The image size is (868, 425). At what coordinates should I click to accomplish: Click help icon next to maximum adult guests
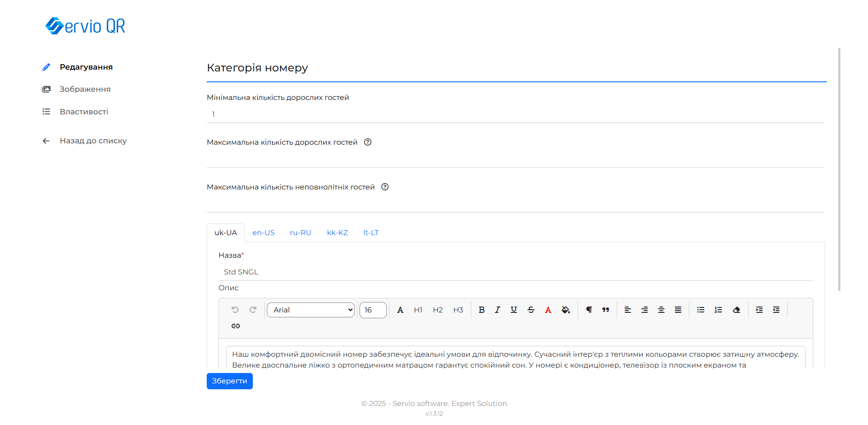tap(368, 142)
